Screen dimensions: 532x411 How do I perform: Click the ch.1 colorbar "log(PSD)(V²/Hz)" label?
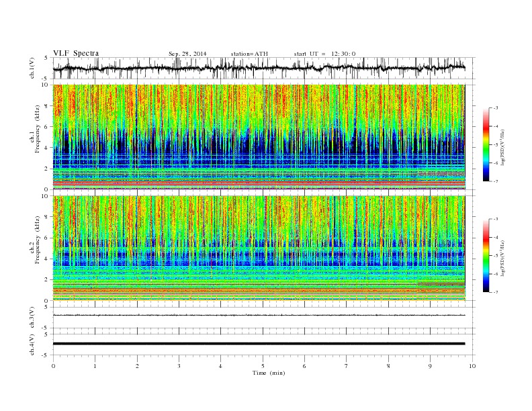pos(503,147)
